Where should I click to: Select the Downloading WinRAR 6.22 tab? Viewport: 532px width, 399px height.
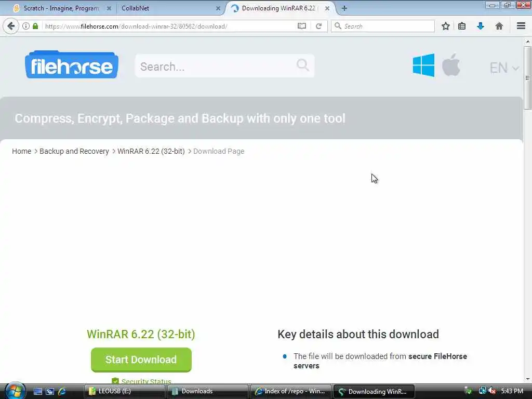click(x=280, y=8)
